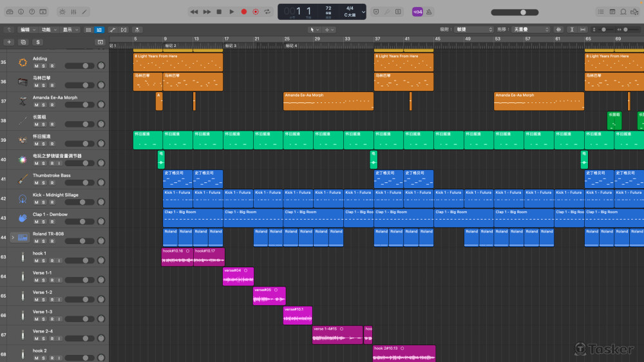The image size is (644, 362).
Task: Click 标记 3 marker in ruler
Action: coord(231,46)
